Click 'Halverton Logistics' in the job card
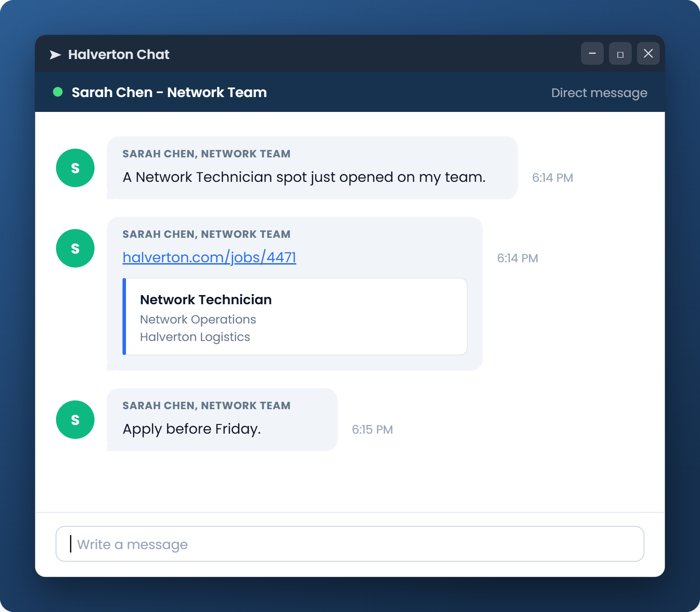 pyautogui.click(x=195, y=337)
